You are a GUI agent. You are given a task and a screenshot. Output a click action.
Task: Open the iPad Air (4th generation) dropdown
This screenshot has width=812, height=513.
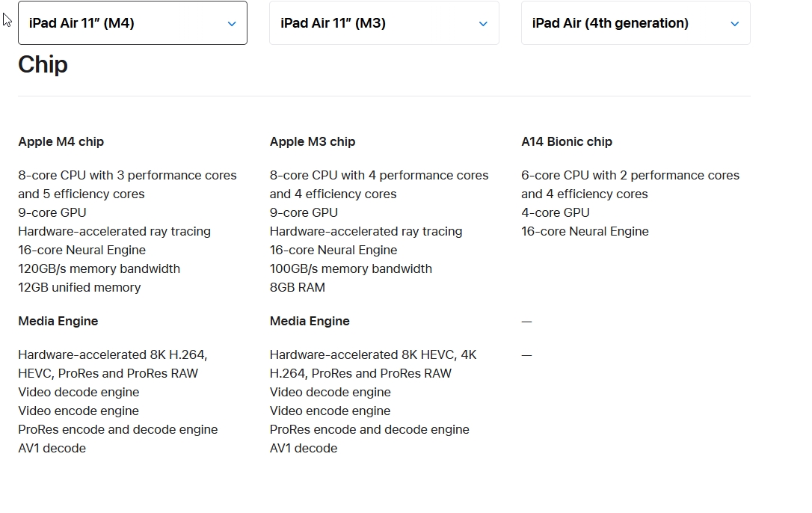pos(635,23)
